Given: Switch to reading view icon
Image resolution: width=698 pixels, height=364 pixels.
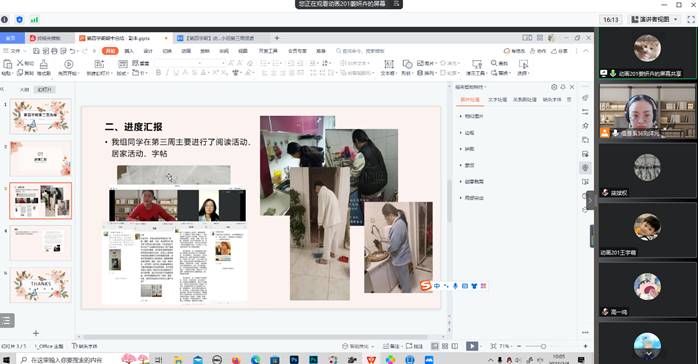Looking at the screenshot, I should tap(455, 346).
